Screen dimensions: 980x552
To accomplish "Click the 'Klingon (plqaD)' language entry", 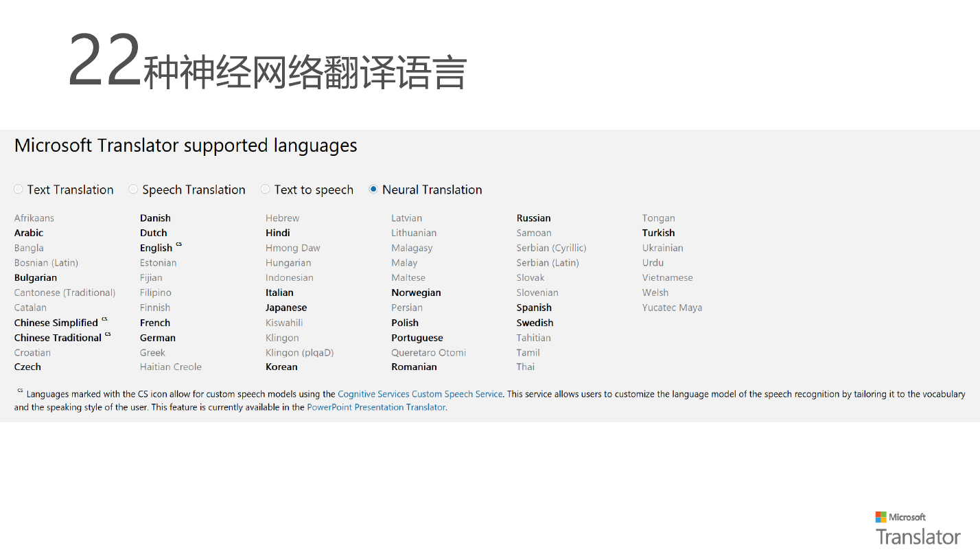I will point(300,353).
